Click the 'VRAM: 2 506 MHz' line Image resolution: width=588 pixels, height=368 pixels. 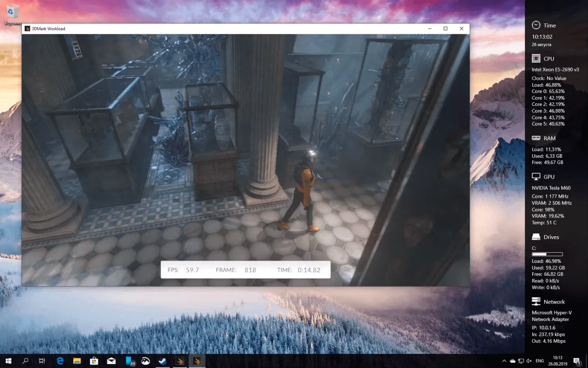[552, 203]
